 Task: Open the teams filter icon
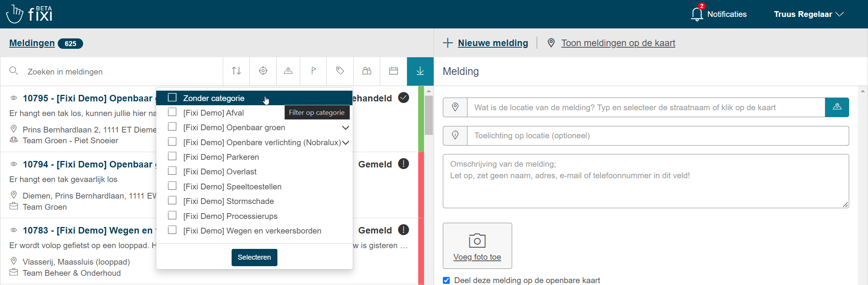pos(367,71)
